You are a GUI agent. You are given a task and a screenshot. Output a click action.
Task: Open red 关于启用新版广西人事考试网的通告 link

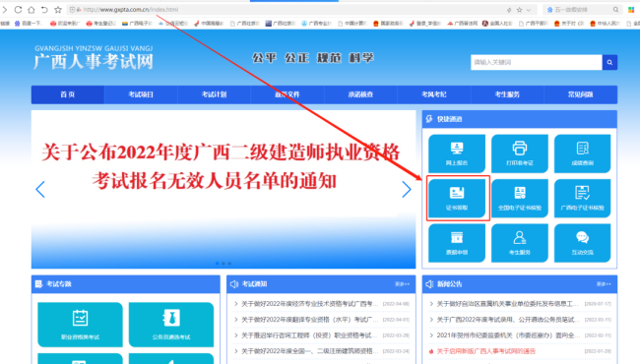[x=486, y=351]
